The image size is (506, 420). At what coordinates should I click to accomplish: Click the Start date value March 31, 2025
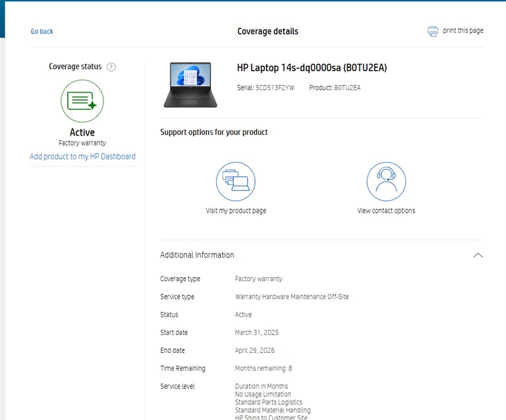click(256, 332)
